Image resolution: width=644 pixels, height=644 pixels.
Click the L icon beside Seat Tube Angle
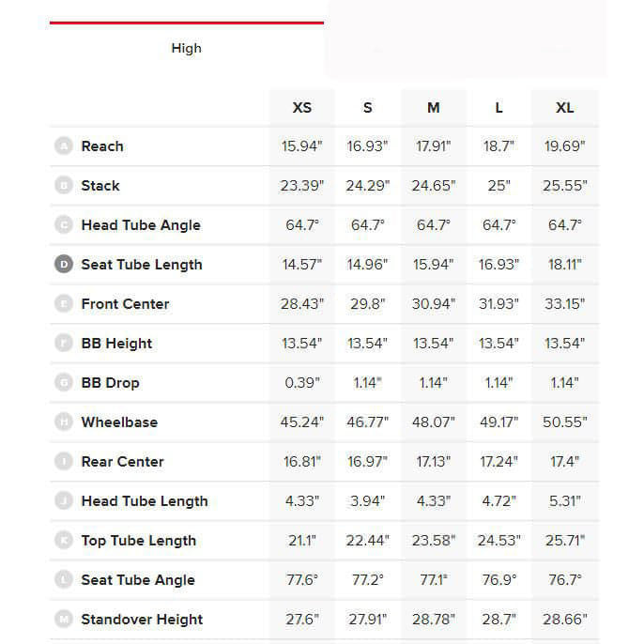pyautogui.click(x=64, y=580)
